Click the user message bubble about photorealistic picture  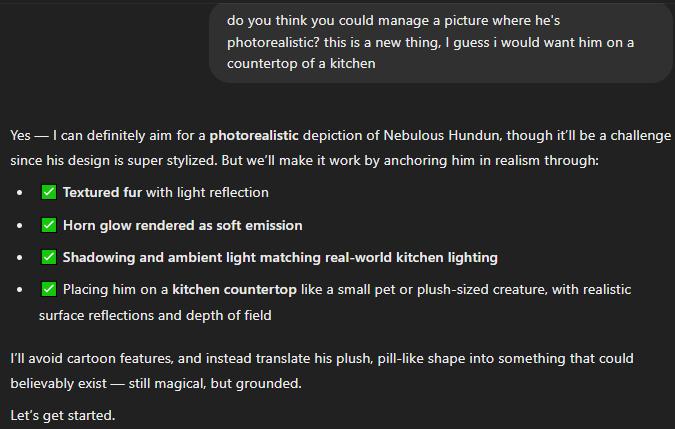tap(441, 42)
